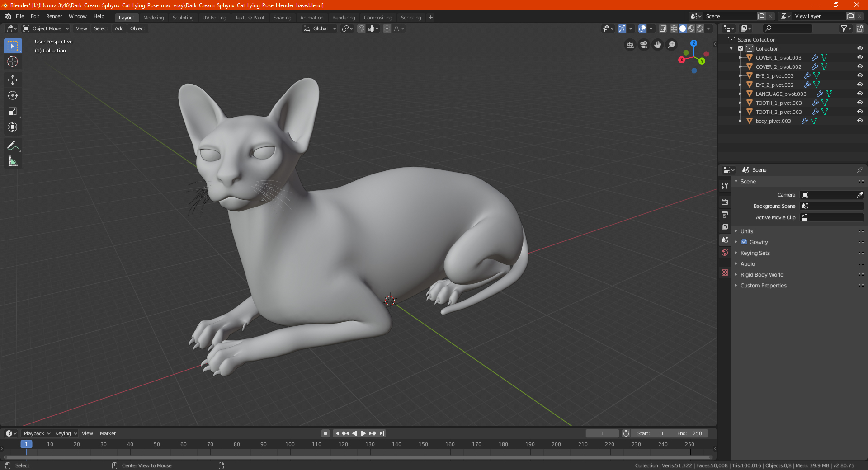Open the Active Tool properties tab
Viewport: 868px width, 470px height.
click(x=725, y=186)
